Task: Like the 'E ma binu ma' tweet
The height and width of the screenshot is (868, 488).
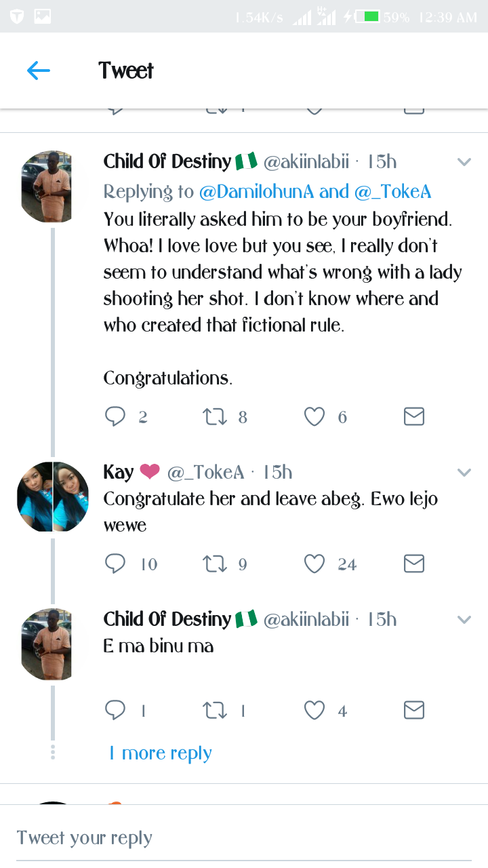Action: coord(314,710)
